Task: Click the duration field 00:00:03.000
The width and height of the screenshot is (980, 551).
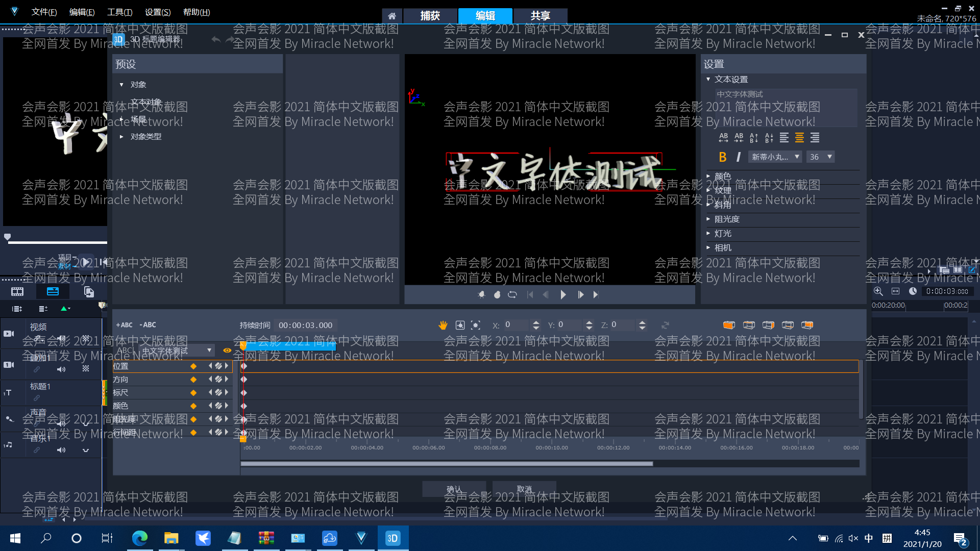Action: pyautogui.click(x=305, y=325)
